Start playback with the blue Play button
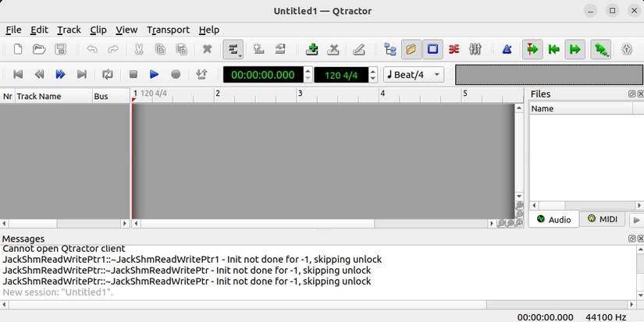Viewport: 644px width, 322px height. pyautogui.click(x=155, y=74)
